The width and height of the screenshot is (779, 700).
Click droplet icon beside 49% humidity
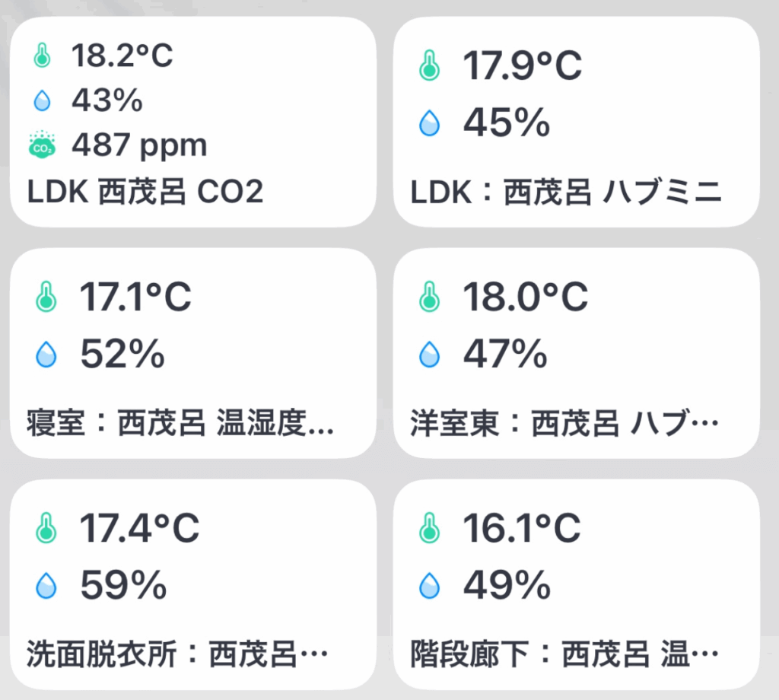point(430,585)
